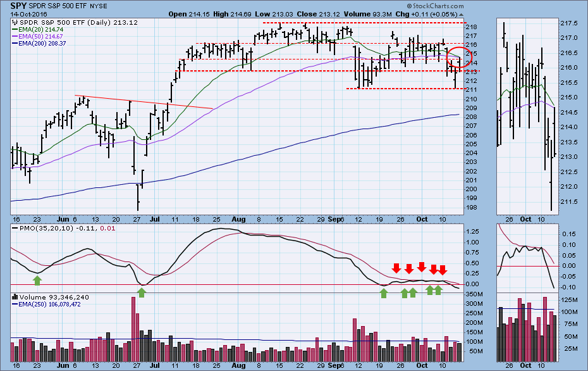Image resolution: width=588 pixels, height=371 pixels.
Task: Click the 211.5 label in zoom panel
Action: coord(568,202)
